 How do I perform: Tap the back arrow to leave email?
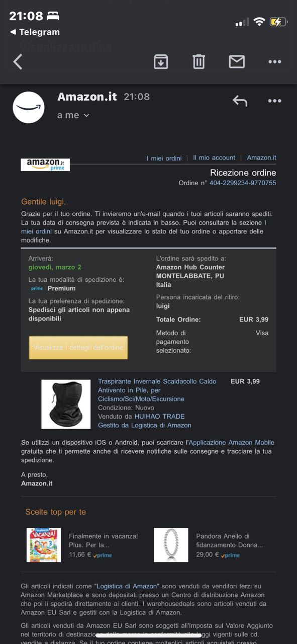click(18, 62)
